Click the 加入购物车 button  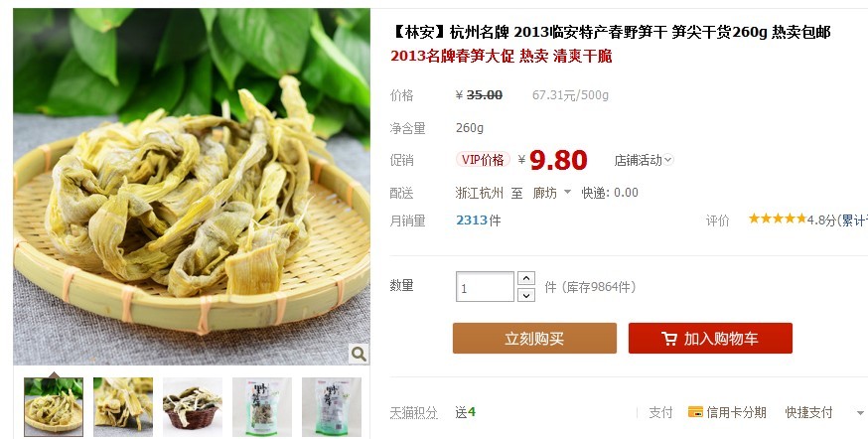coord(710,339)
